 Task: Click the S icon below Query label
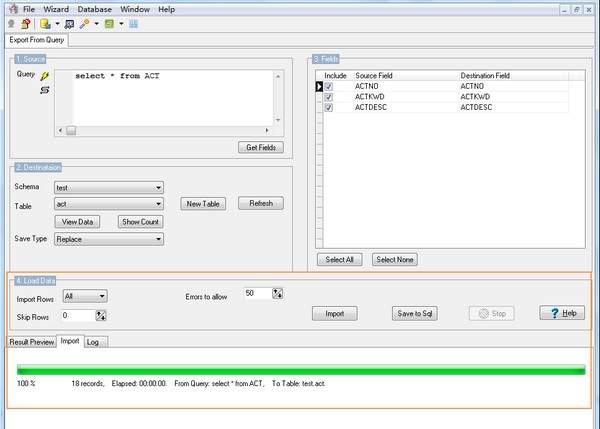[x=44, y=90]
